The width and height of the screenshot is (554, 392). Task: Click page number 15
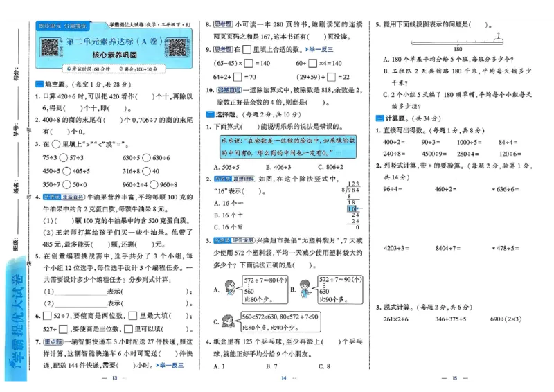tap(454, 378)
